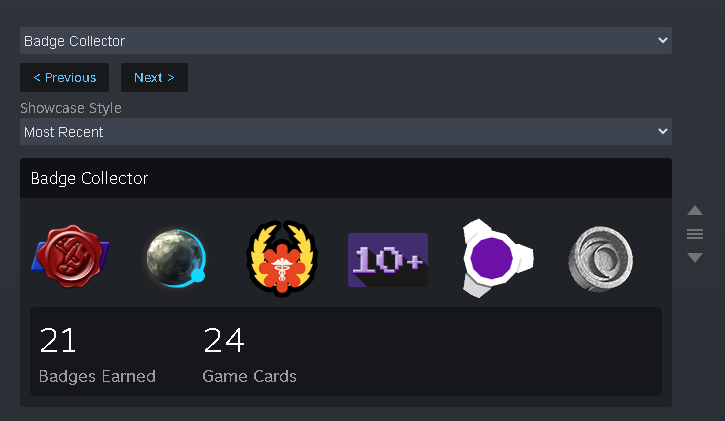Move showcase up with up arrow

coord(694,211)
